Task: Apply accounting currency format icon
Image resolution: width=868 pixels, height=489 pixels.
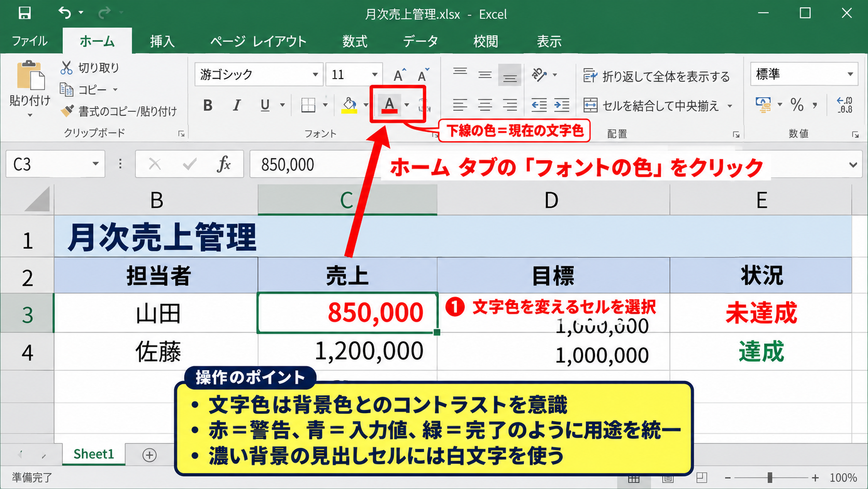Action: click(x=763, y=105)
